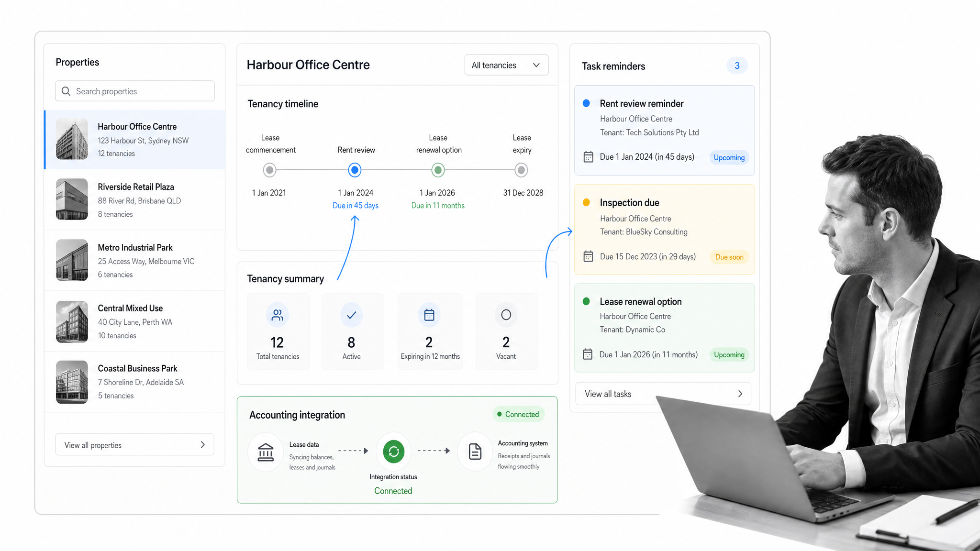Select Riverside Retail Plaza property name

click(136, 187)
